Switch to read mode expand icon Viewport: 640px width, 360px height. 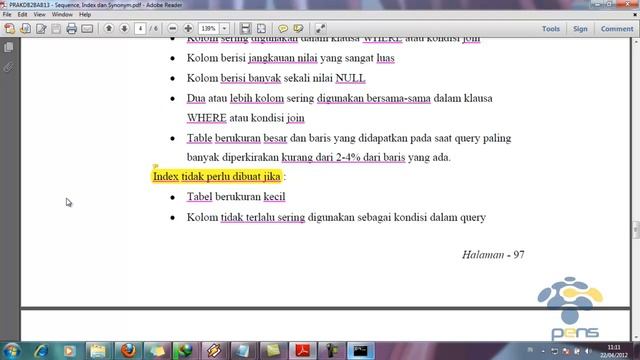(320, 29)
